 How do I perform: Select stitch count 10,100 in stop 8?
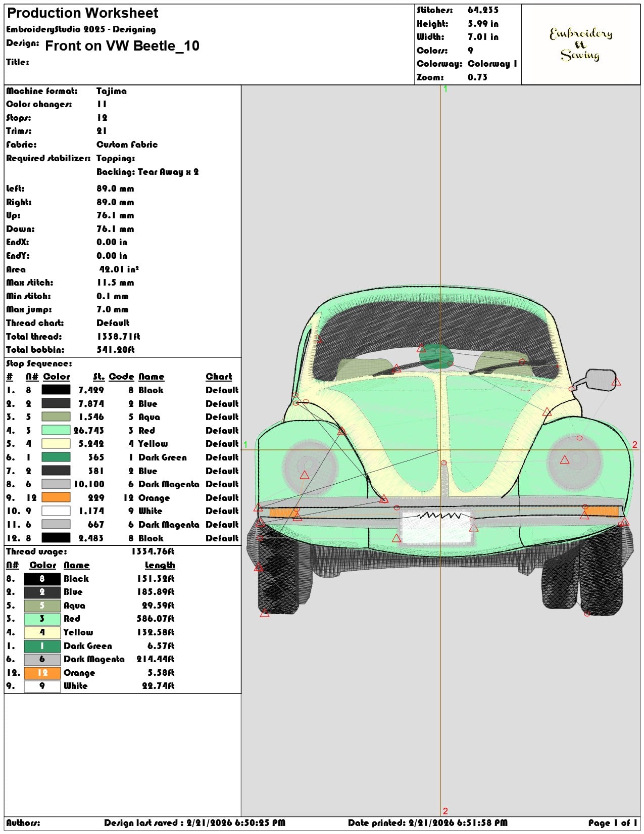click(89, 484)
